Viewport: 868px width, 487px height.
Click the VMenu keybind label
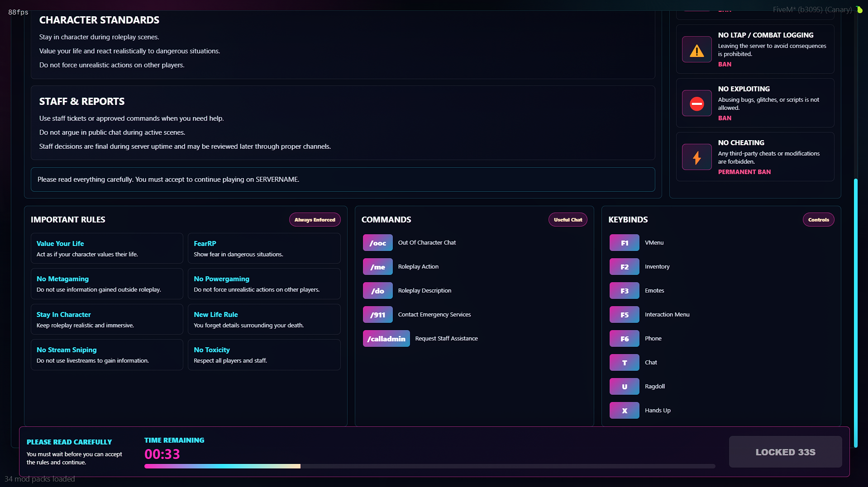click(654, 243)
